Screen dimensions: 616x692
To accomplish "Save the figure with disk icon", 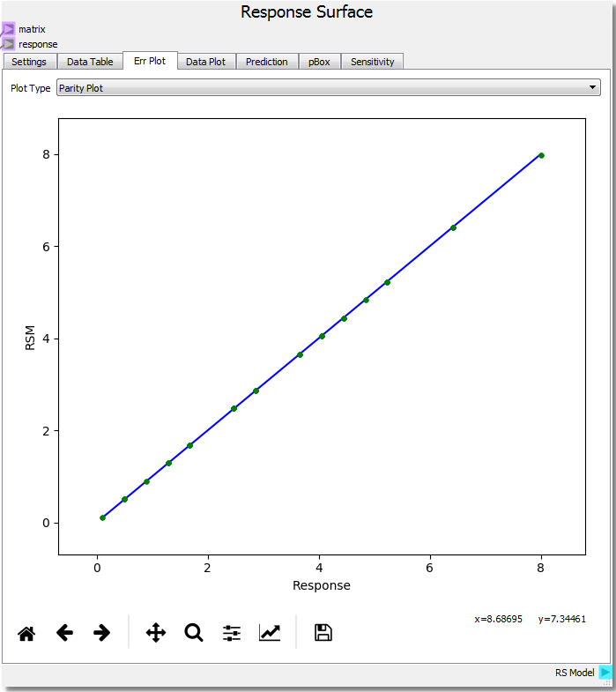I will [323, 633].
